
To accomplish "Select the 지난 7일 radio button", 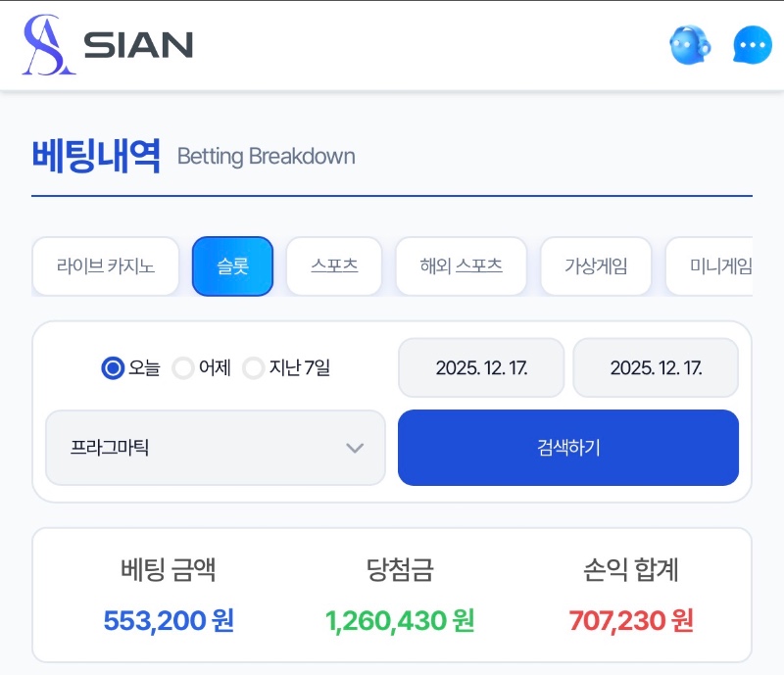I will click(x=254, y=368).
